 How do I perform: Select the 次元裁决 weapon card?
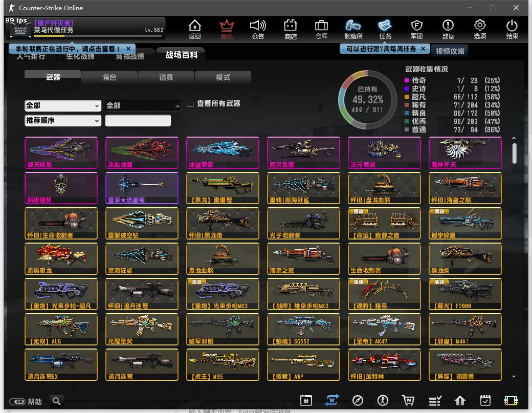click(x=384, y=153)
